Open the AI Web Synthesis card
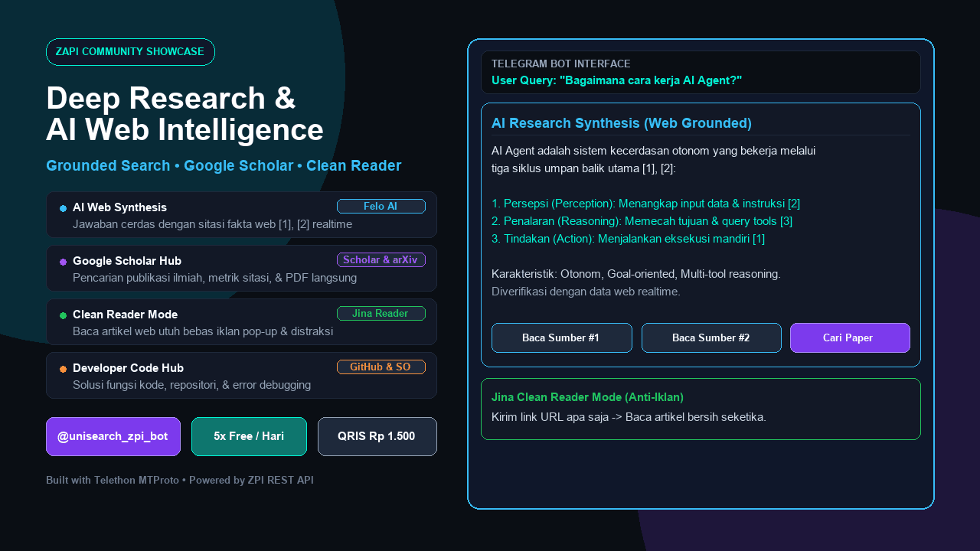980x551 pixels. [x=241, y=215]
